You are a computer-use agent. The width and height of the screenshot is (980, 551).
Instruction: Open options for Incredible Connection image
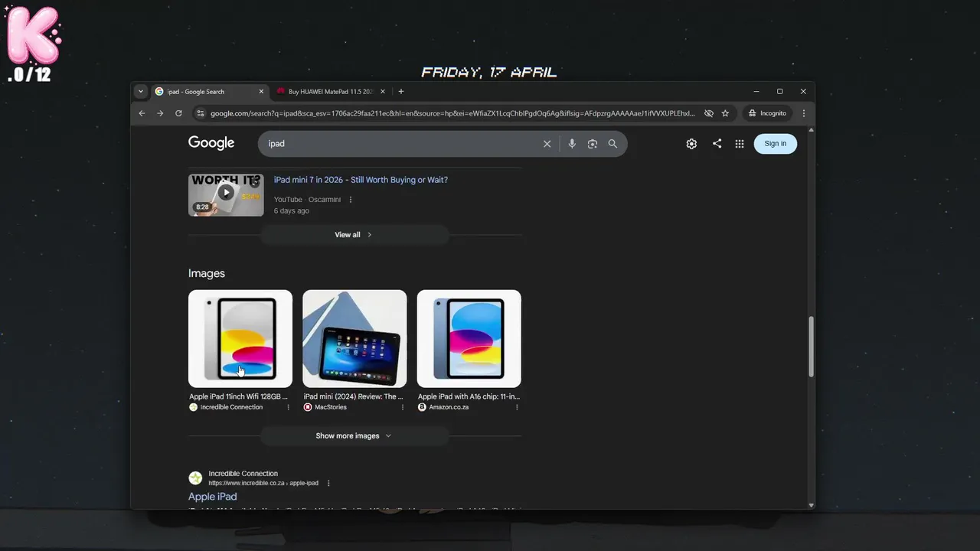[289, 407]
